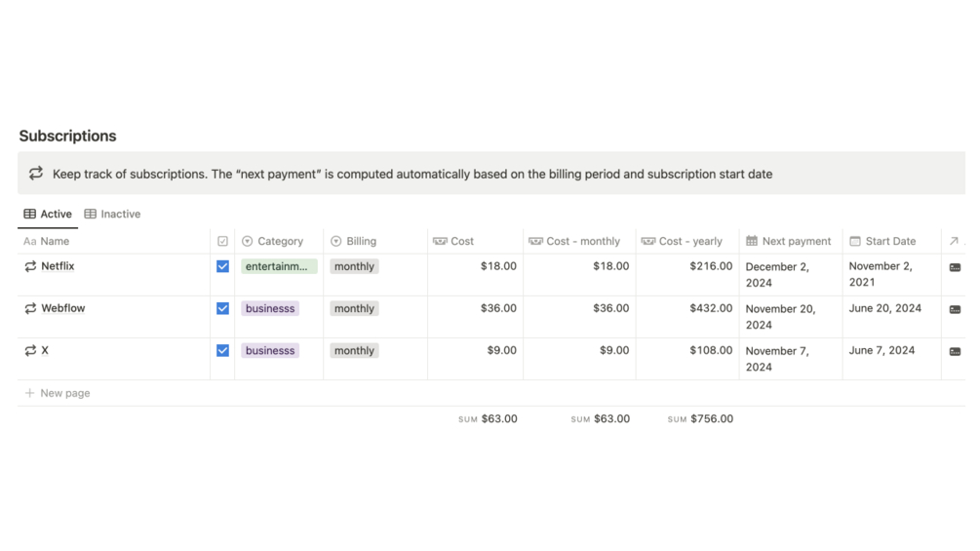Screen dimensions: 980x551
Task: Add a new row with New page
Action: [x=57, y=393]
